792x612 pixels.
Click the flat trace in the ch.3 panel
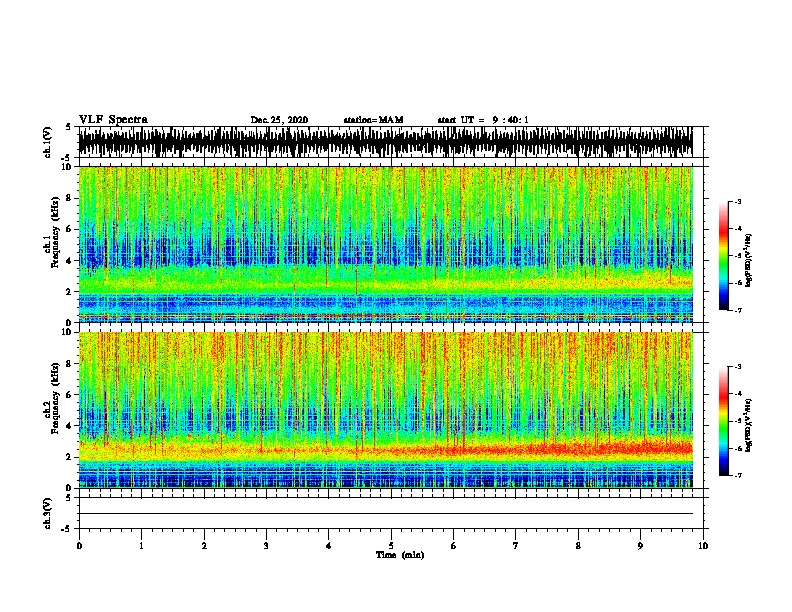point(385,514)
